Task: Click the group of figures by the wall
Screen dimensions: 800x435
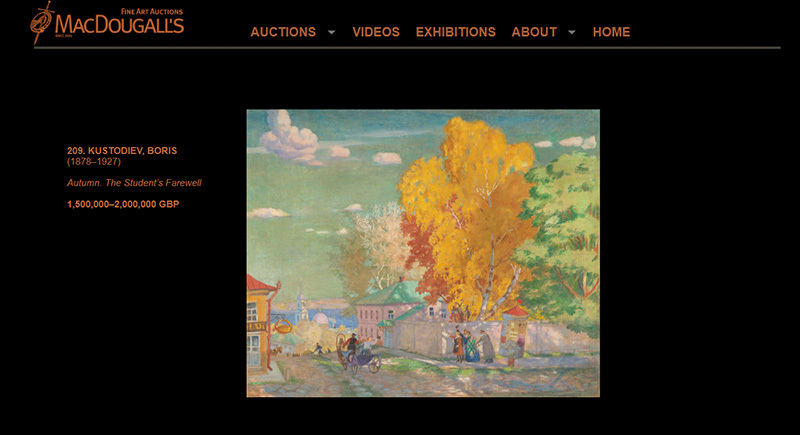Action: (x=473, y=345)
